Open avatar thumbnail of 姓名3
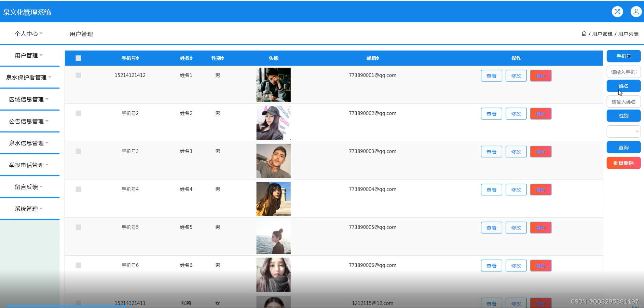Image resolution: width=644 pixels, height=308 pixels. (x=273, y=160)
